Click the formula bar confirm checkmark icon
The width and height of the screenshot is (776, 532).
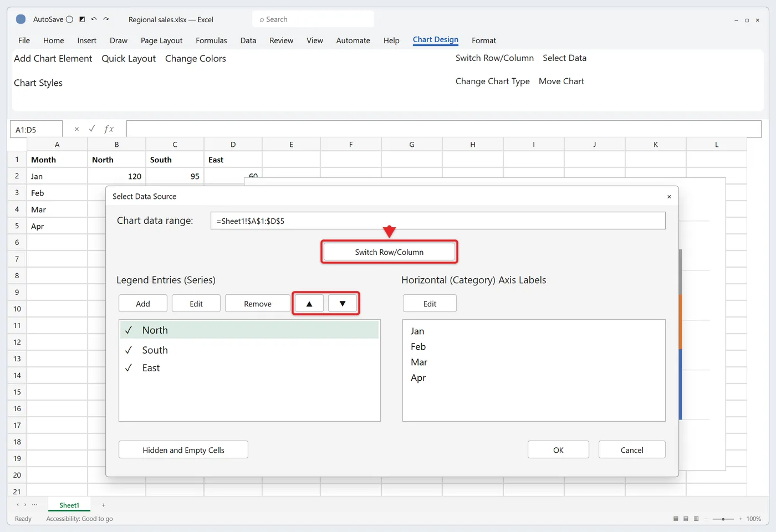pyautogui.click(x=92, y=129)
